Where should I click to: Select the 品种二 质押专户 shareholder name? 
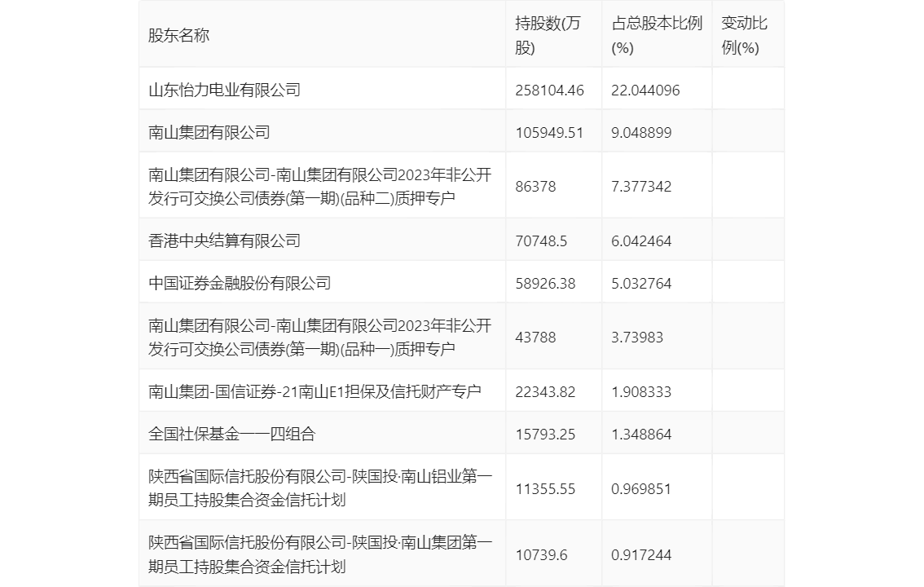[320, 186]
